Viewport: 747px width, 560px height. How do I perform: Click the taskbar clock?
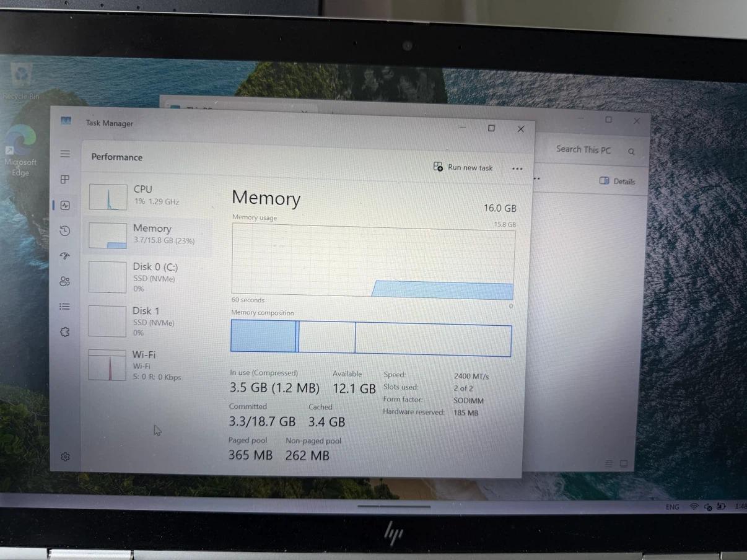coord(740,507)
